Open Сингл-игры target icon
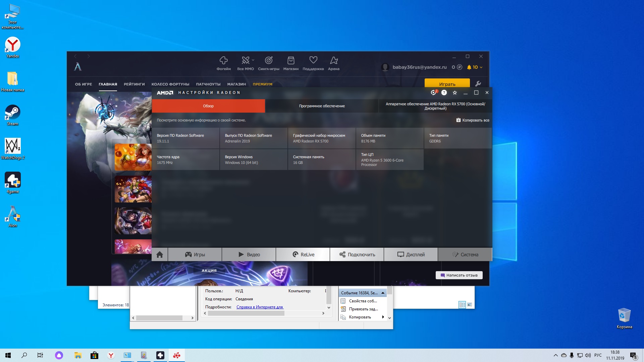The width and height of the screenshot is (644, 362). click(x=268, y=63)
